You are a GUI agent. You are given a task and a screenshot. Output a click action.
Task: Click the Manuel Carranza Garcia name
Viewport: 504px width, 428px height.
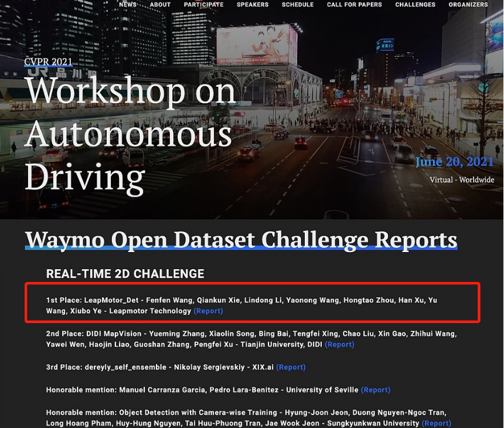pos(162,390)
